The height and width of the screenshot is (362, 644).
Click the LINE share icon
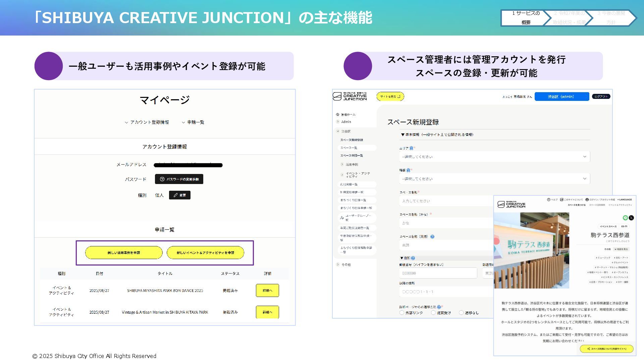[625, 218]
